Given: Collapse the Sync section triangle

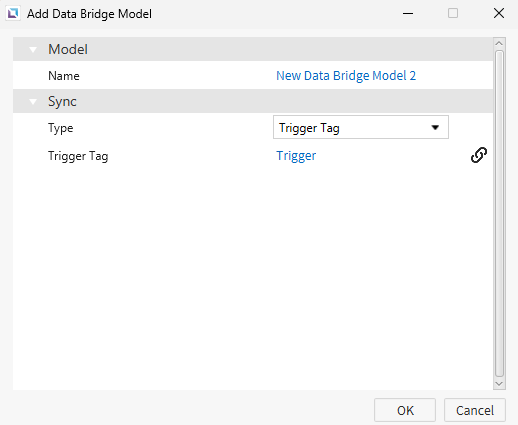Looking at the screenshot, I should pyautogui.click(x=33, y=102).
